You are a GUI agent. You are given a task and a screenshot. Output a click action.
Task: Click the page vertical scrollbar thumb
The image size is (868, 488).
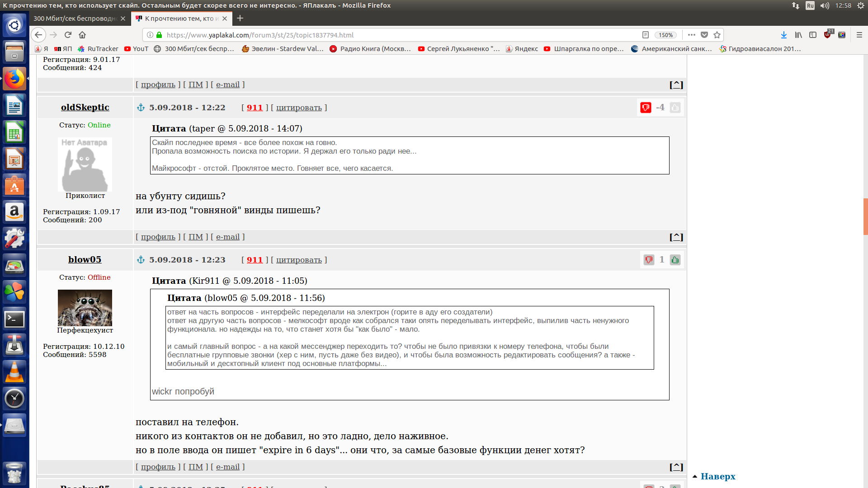[865, 216]
